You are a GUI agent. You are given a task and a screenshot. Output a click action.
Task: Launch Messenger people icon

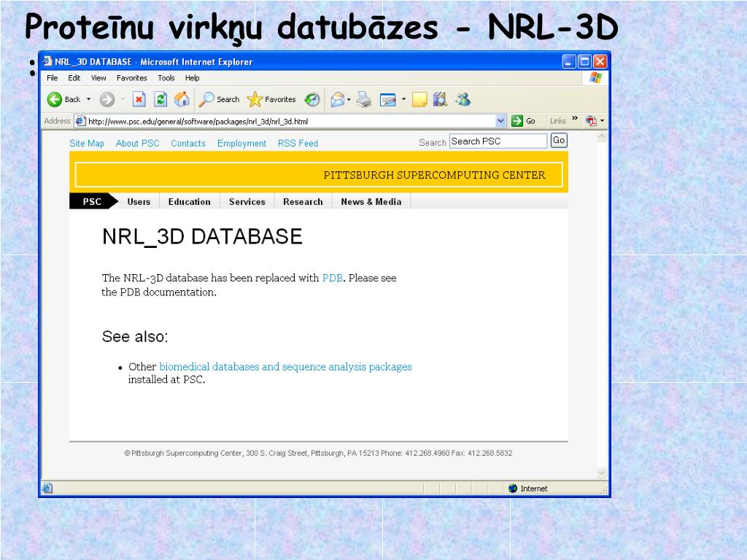(x=462, y=99)
